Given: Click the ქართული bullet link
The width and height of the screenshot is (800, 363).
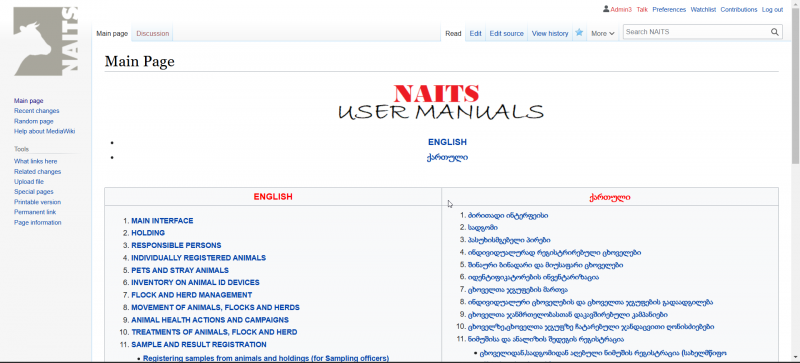Looking at the screenshot, I should pyautogui.click(x=447, y=157).
